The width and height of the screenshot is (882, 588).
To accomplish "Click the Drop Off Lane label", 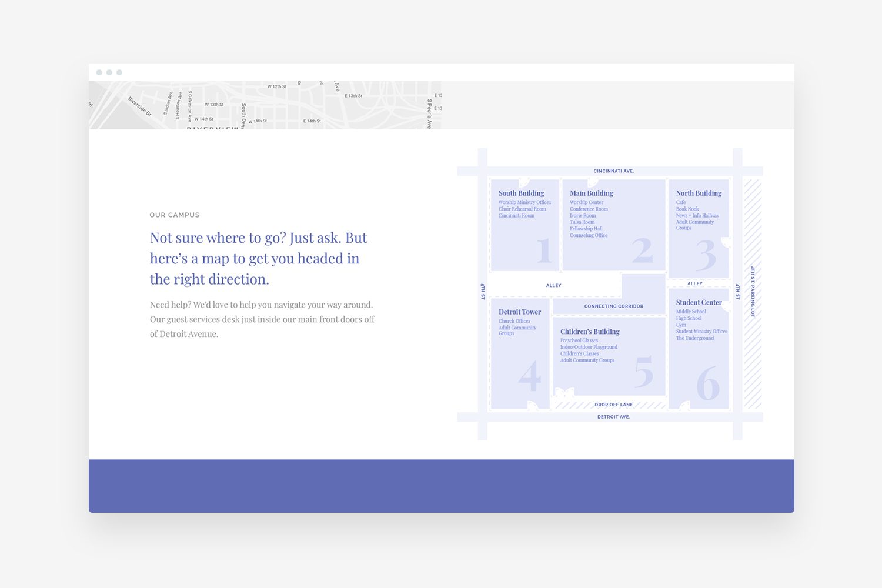I will pyautogui.click(x=613, y=405).
